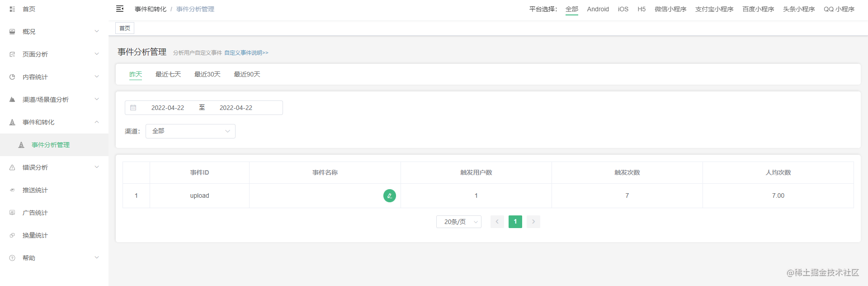Click the 7.00 人均次数 value

click(x=778, y=195)
